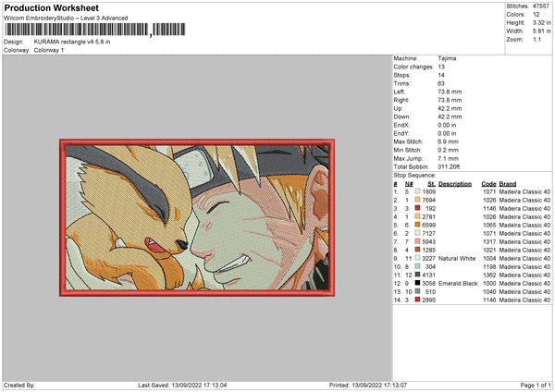Click the Width value "5.81 in"
Viewport: 555px width, 392px height.
click(541, 31)
